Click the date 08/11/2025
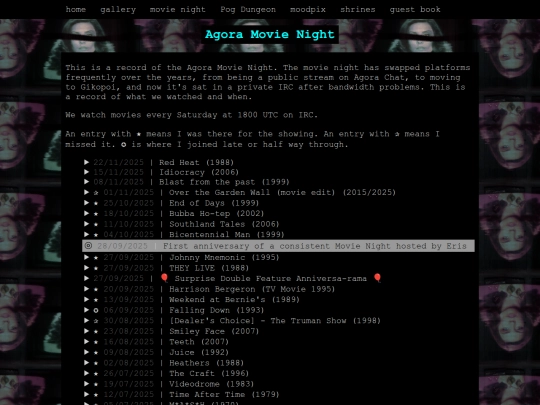The height and width of the screenshot is (405, 540). point(118,181)
